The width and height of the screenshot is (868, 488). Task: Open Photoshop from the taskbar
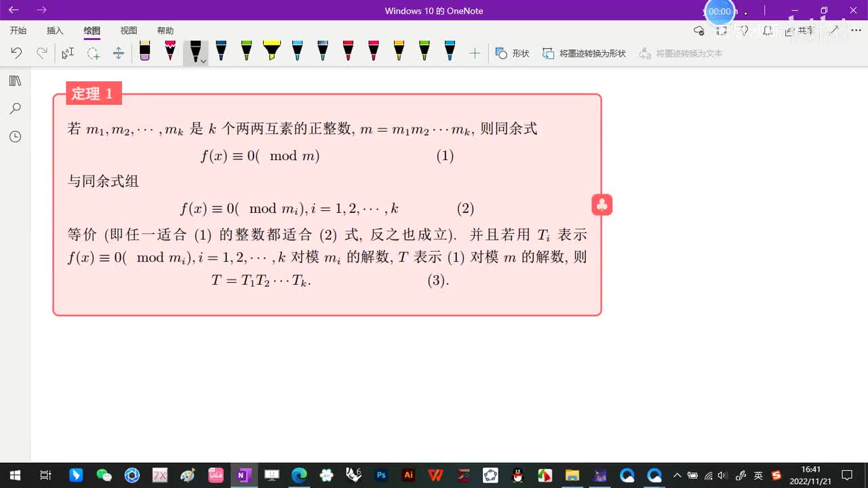tap(381, 475)
